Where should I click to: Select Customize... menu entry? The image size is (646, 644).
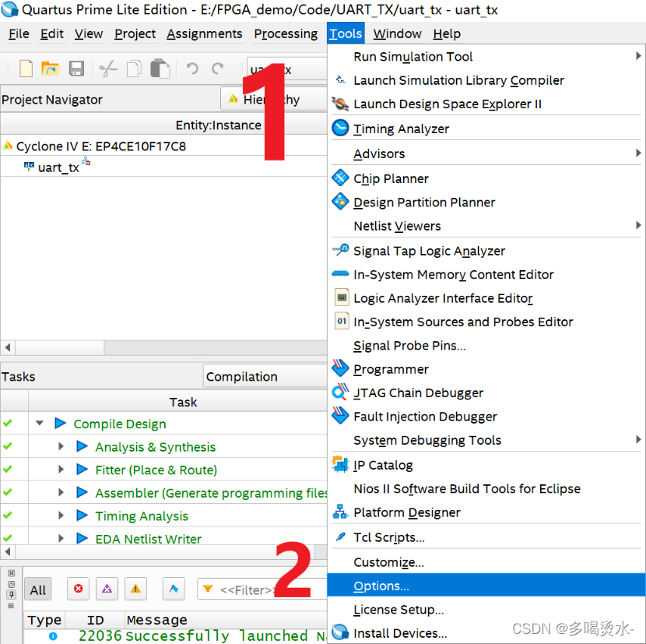coord(487,562)
